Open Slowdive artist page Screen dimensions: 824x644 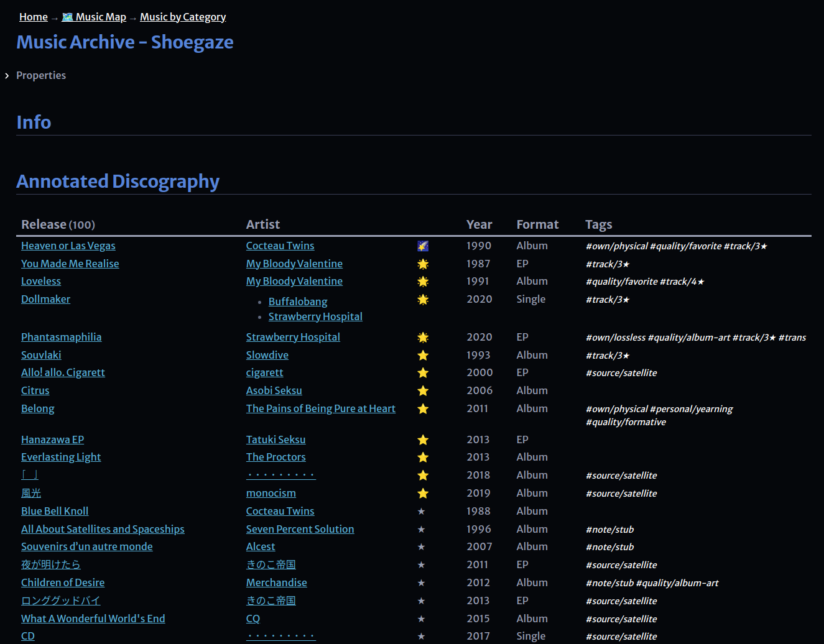click(x=267, y=355)
